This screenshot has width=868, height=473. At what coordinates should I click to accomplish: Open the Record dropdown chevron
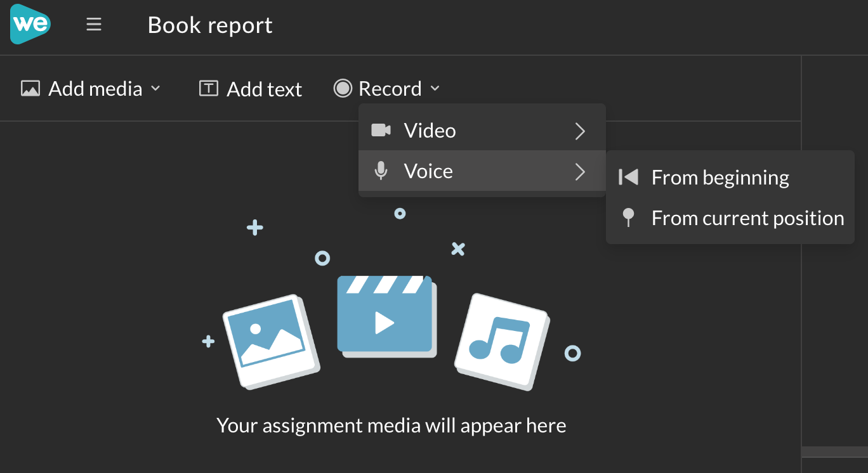pyautogui.click(x=435, y=89)
